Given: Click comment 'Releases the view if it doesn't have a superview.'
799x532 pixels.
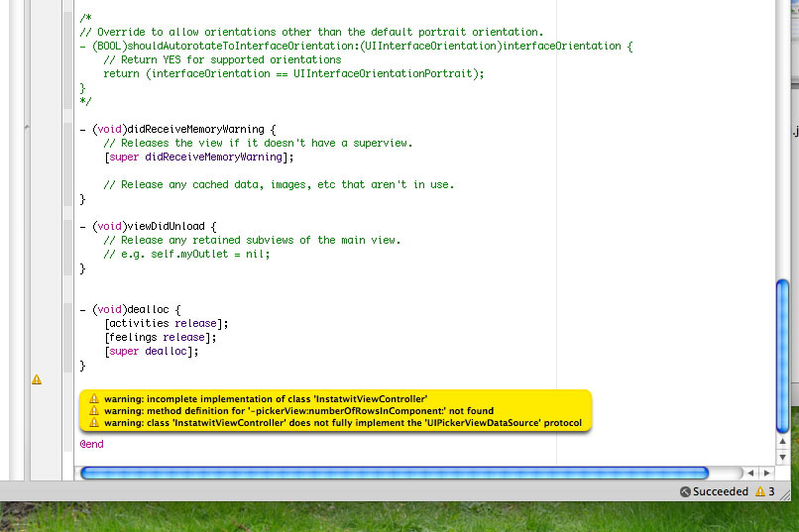Looking at the screenshot, I should tap(258, 143).
